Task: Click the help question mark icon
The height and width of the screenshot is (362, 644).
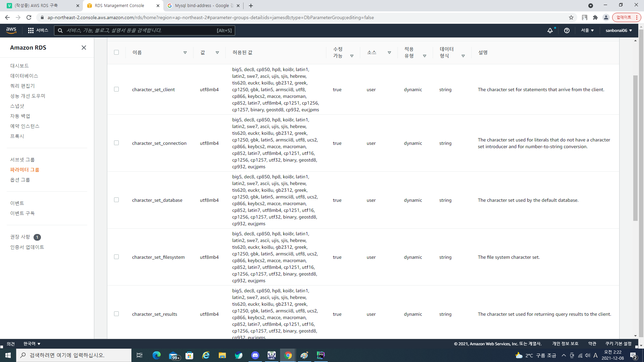Action: pos(567,31)
